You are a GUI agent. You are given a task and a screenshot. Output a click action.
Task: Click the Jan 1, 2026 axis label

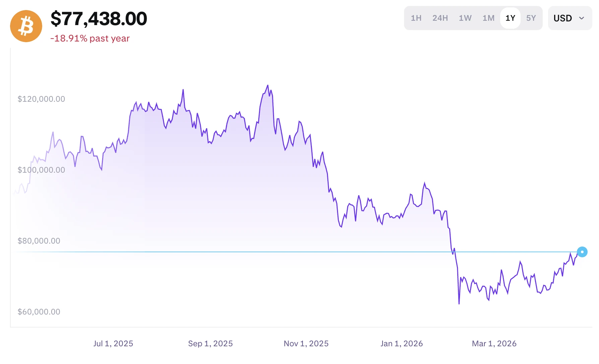(x=402, y=344)
